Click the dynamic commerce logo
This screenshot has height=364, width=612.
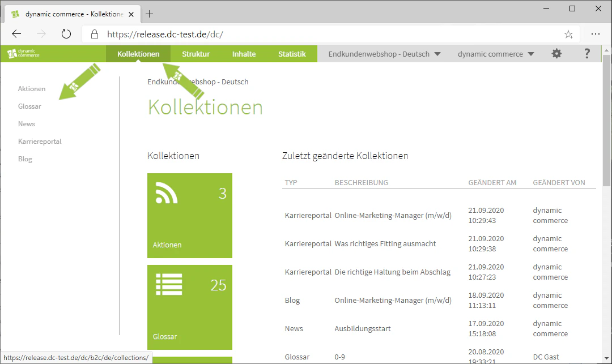coord(23,53)
